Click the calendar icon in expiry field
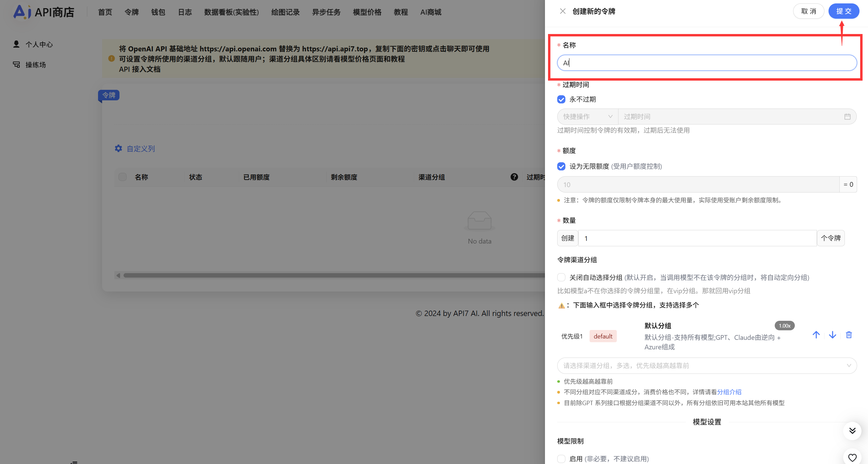The image size is (868, 464). point(847,117)
